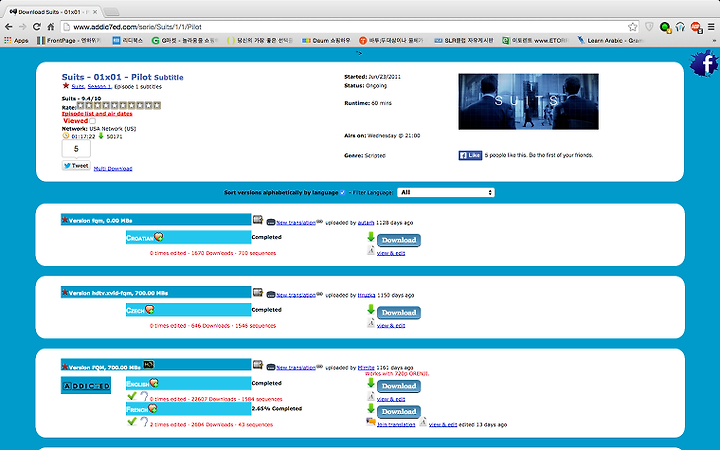Open the Multi Download link
Screen dimensions: 720x450
click(113, 169)
